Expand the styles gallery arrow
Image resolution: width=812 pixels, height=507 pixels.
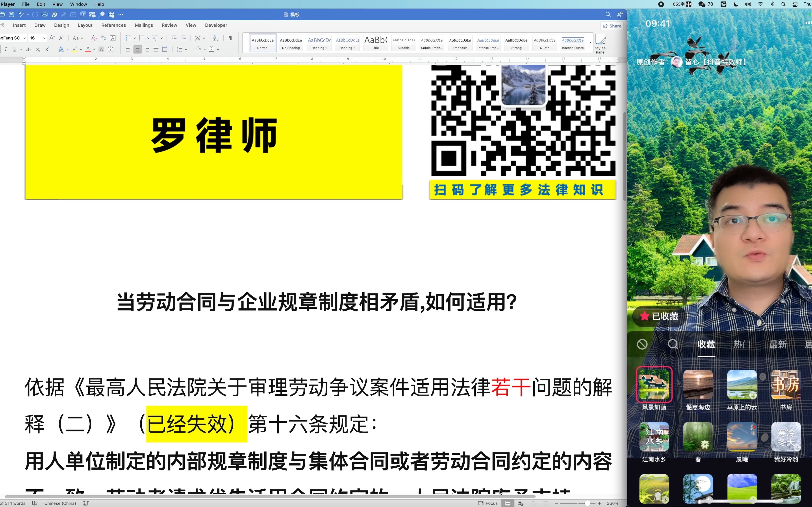[590, 42]
